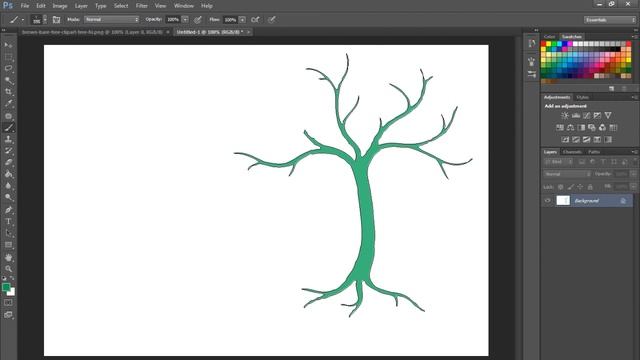Select the Rectangular Marquee tool
This screenshot has height=360, width=640.
[8, 57]
